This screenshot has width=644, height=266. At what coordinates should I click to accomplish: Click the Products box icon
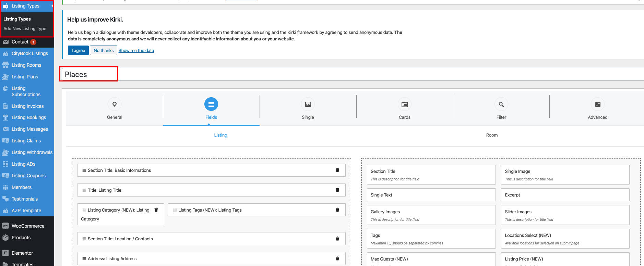[5, 238]
